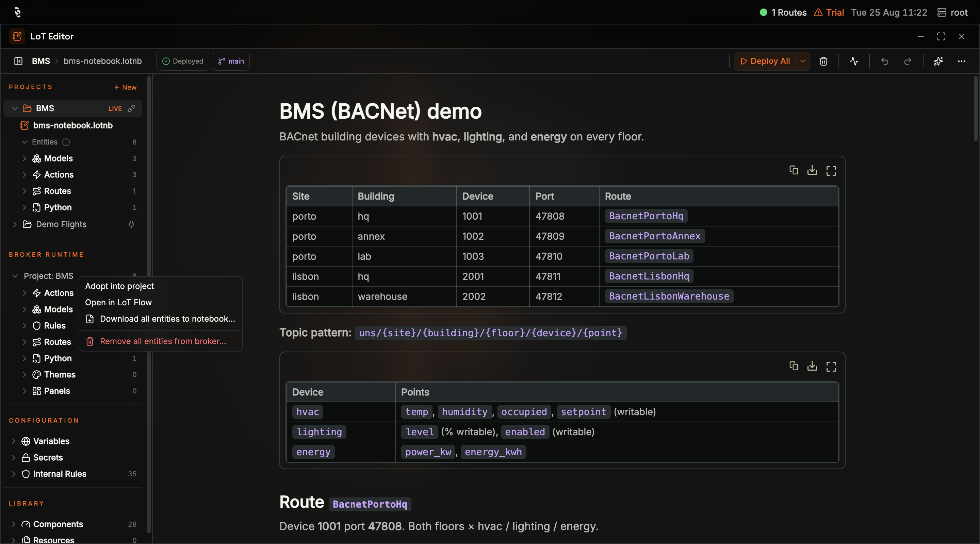Open the Deploy All dropdown arrow
The height and width of the screenshot is (544, 980).
point(802,61)
